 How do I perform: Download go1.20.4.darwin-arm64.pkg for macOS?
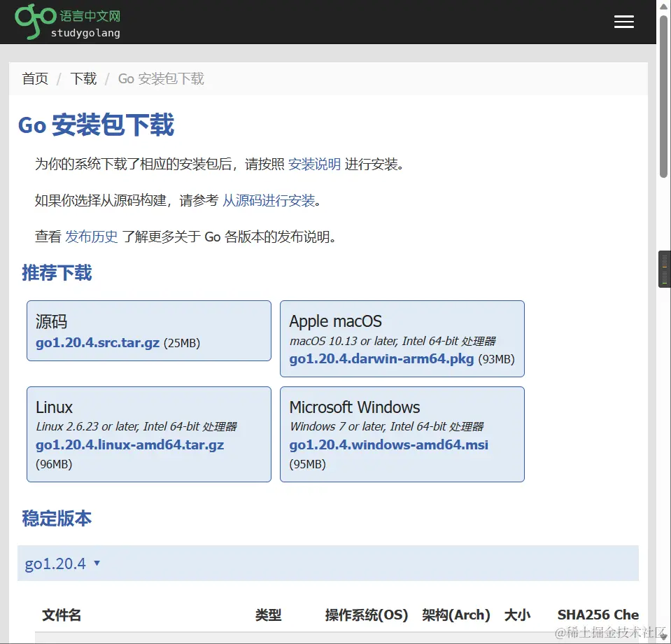pos(382,359)
